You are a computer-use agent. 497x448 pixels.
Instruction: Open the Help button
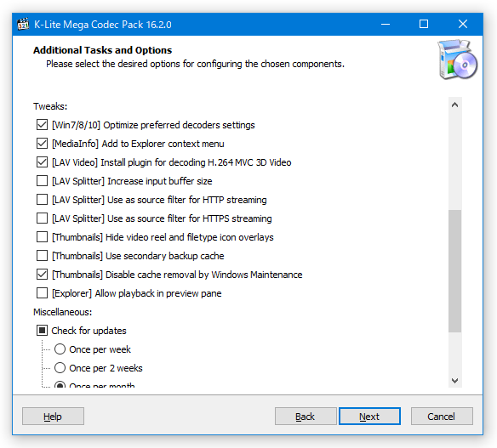click(x=53, y=416)
